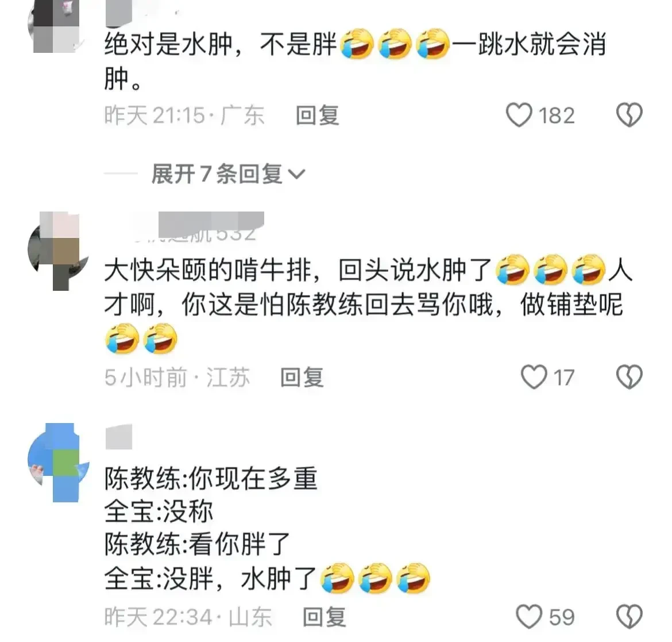672x642 pixels.
Task: Tap broken heart on 江苏 comment
Action: pos(629,377)
